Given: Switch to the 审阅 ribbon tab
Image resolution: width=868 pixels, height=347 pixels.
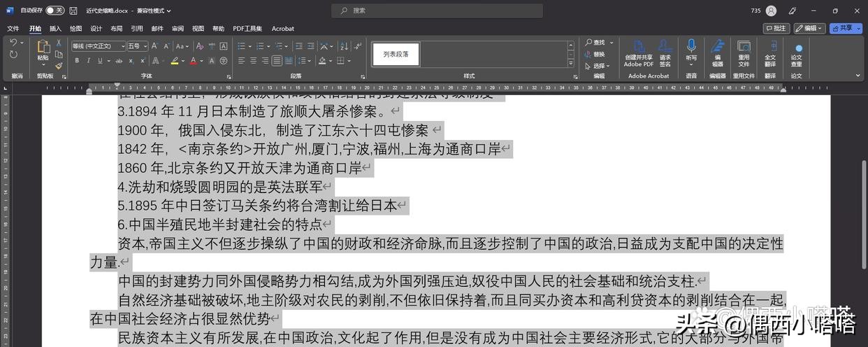Looking at the screenshot, I should tap(178, 29).
